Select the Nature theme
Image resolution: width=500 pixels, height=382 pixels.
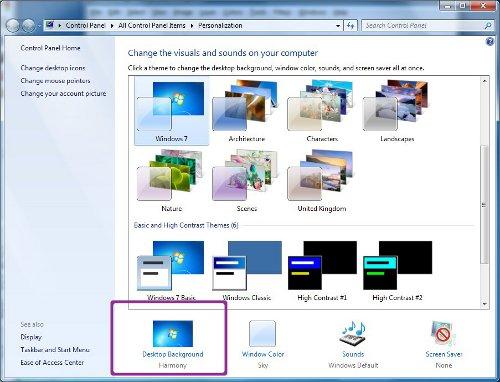tap(171, 181)
